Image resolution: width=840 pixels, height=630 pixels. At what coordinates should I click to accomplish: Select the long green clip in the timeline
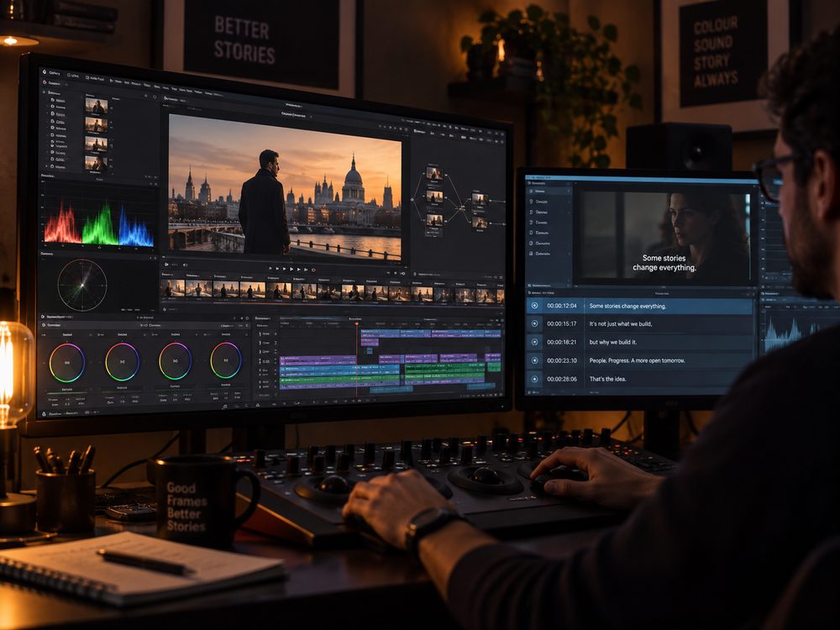pos(339,378)
